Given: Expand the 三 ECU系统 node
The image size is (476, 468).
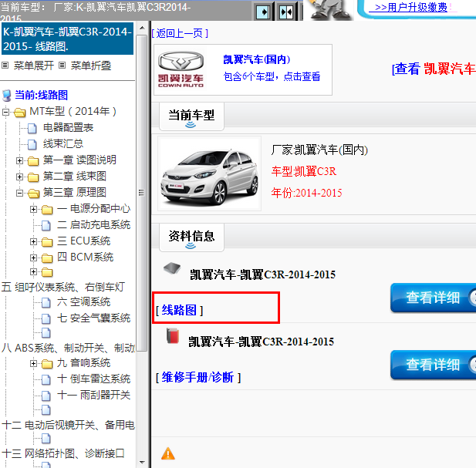Looking at the screenshot, I should coord(34,242).
